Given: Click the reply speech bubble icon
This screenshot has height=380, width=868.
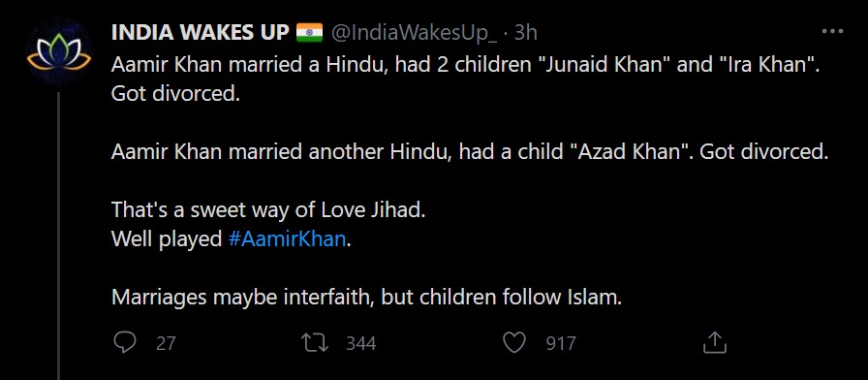Looking at the screenshot, I should [x=125, y=342].
